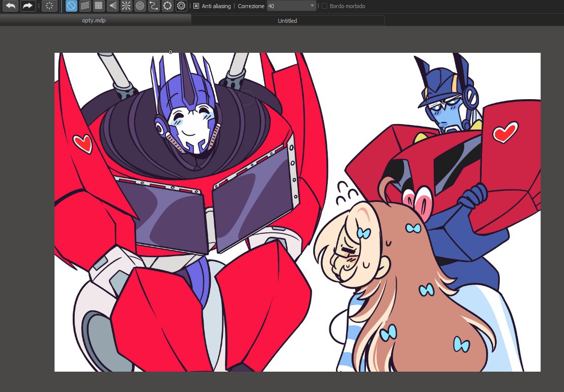This screenshot has height=392, width=564.
Task: Enable the Bordo morbido checkbox
Action: click(x=325, y=6)
